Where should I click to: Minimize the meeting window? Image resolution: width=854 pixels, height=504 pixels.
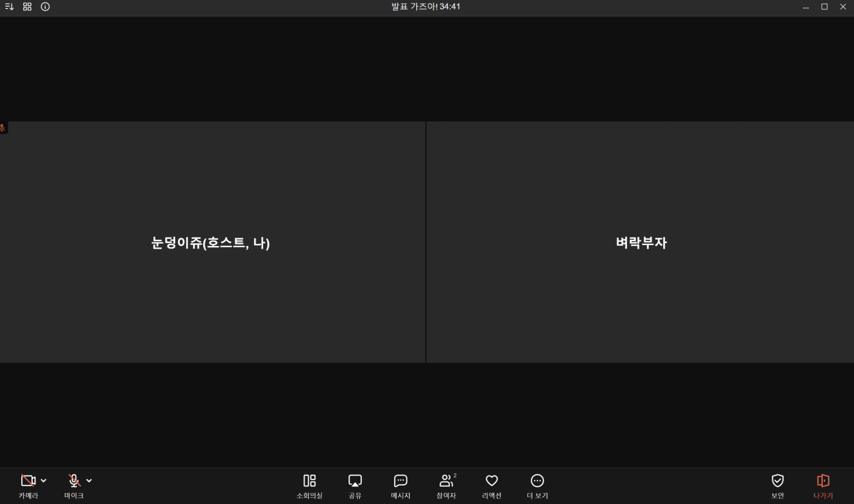point(806,7)
